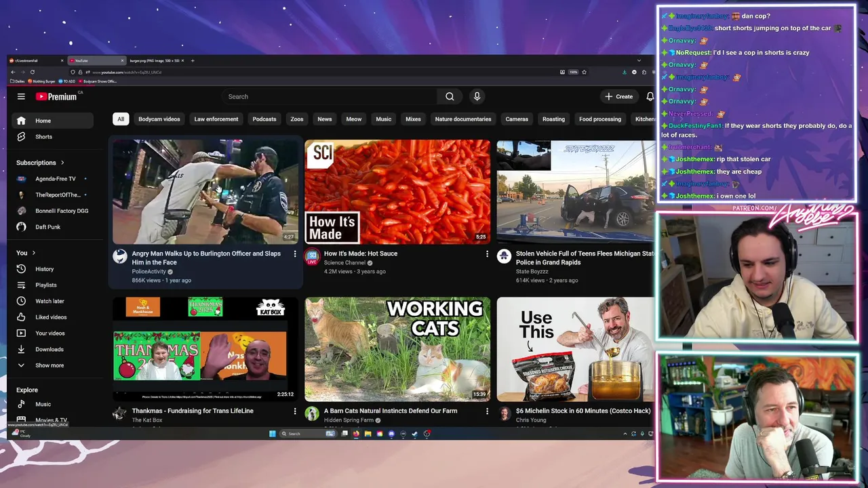Click Science Channel avatar
The height and width of the screenshot is (488, 868).
coord(312,256)
